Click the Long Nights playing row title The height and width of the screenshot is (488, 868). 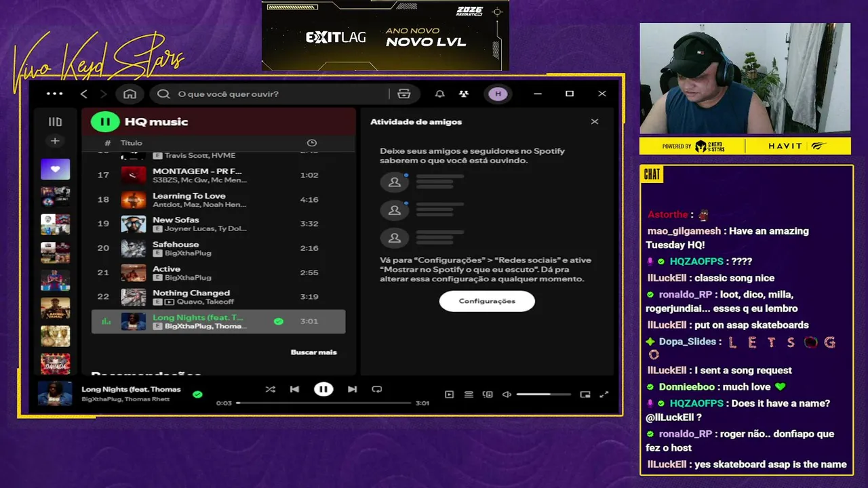click(198, 317)
